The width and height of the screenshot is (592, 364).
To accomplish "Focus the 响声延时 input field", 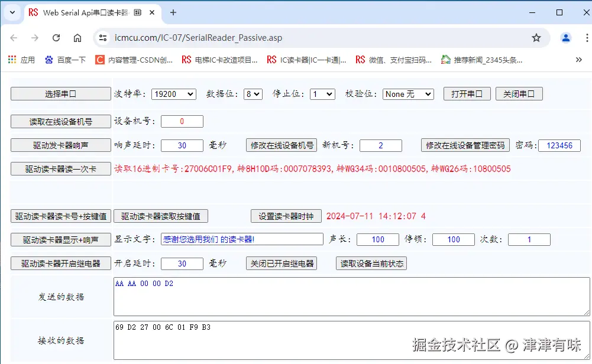I will 182,145.
